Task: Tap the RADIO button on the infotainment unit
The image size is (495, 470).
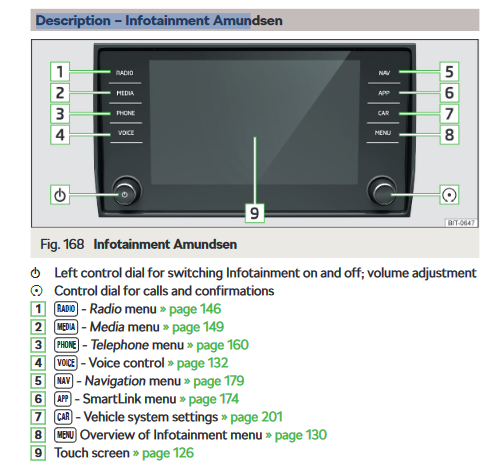Action: [125, 73]
